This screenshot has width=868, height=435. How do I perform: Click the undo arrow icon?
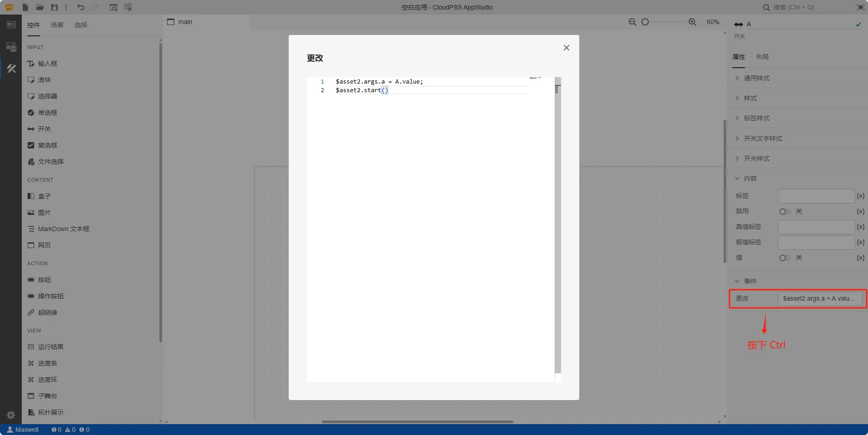81,7
